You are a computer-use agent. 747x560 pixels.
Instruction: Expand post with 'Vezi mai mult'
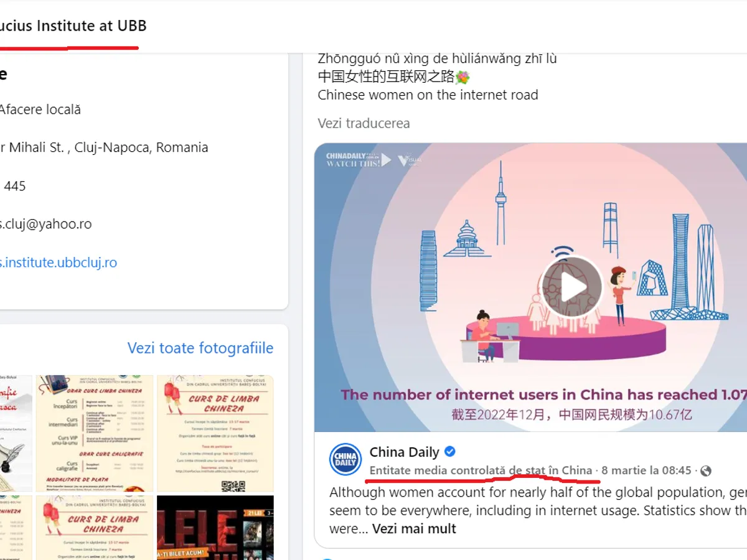[414, 529]
